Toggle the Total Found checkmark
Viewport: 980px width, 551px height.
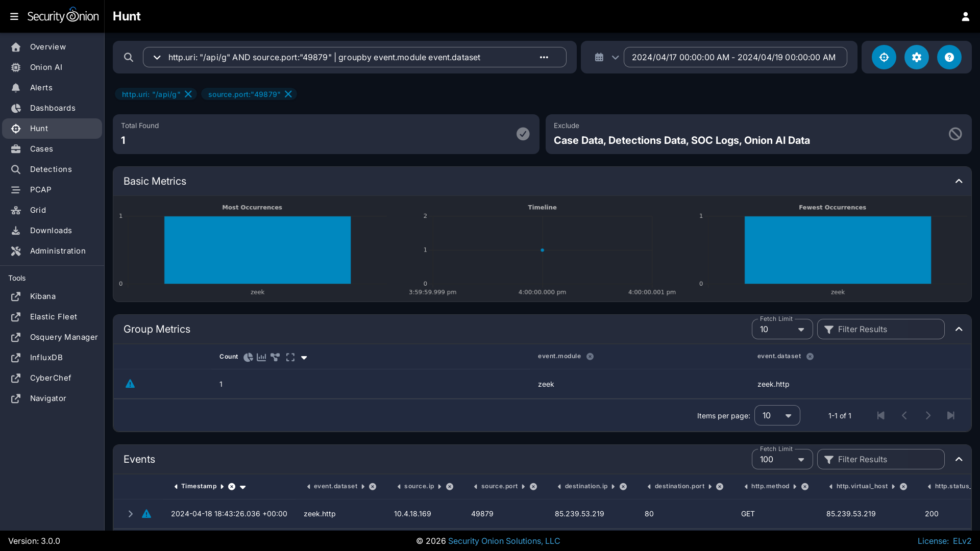(x=523, y=134)
